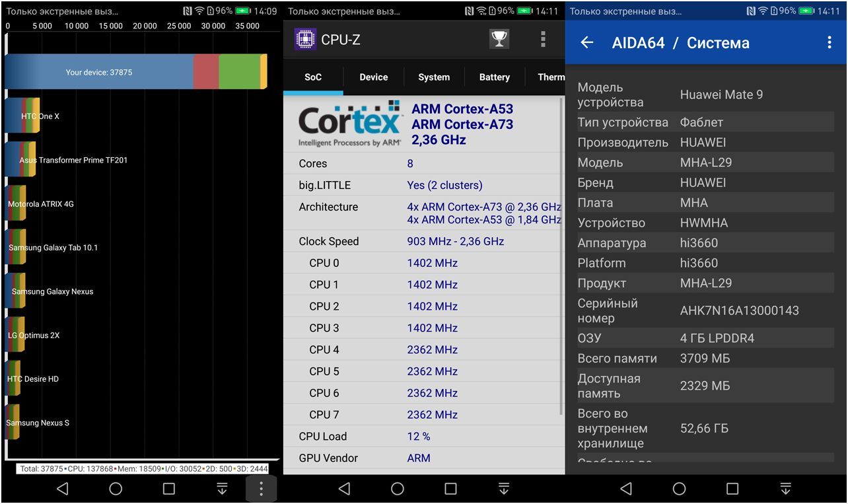Tap the recent apps square below the Quadrant chart
The image size is (848, 504).
(x=169, y=489)
